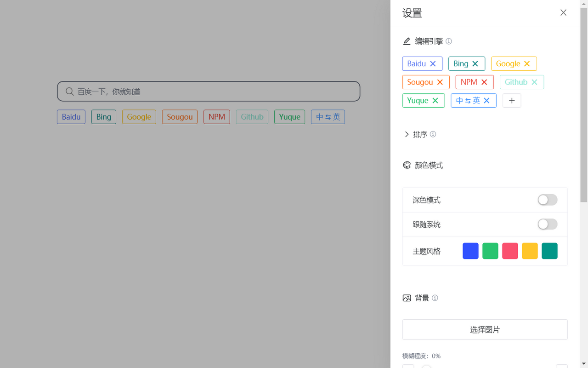Select the Bing tag under search box
This screenshot has height=368, width=588.
point(104,117)
